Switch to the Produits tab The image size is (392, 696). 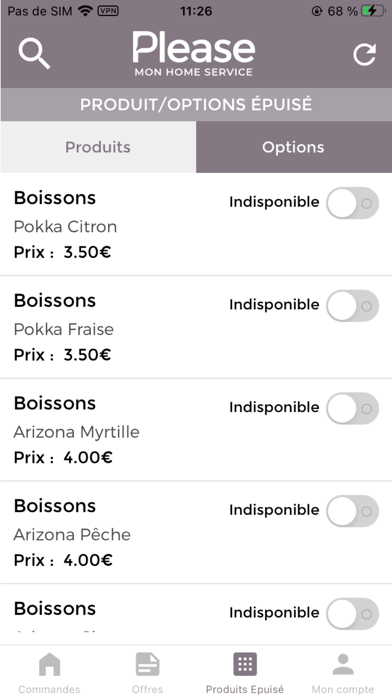coord(98,147)
